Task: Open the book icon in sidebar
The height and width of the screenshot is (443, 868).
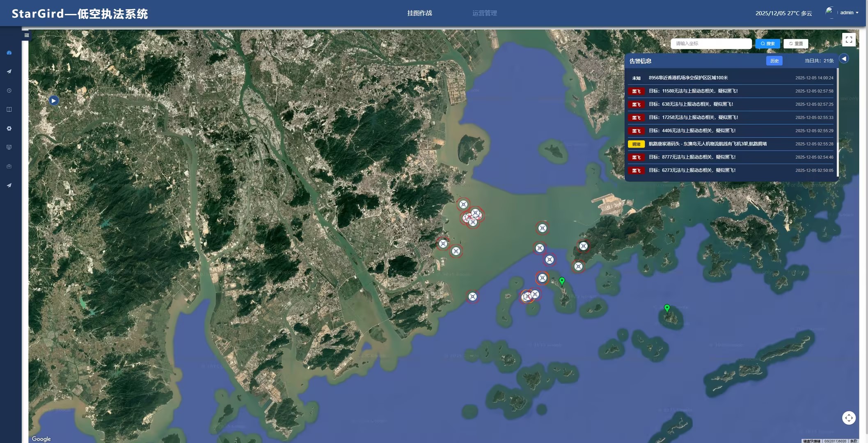Action: pos(9,110)
